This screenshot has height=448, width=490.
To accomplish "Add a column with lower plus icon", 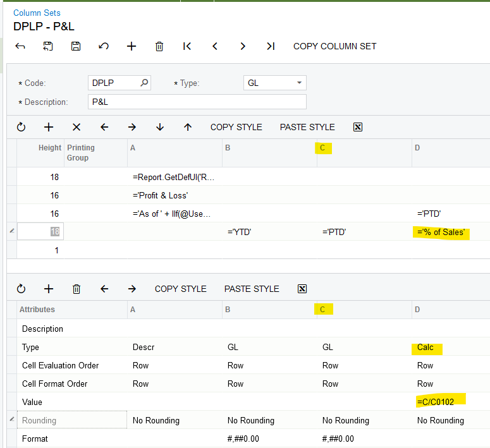I will [x=49, y=289].
